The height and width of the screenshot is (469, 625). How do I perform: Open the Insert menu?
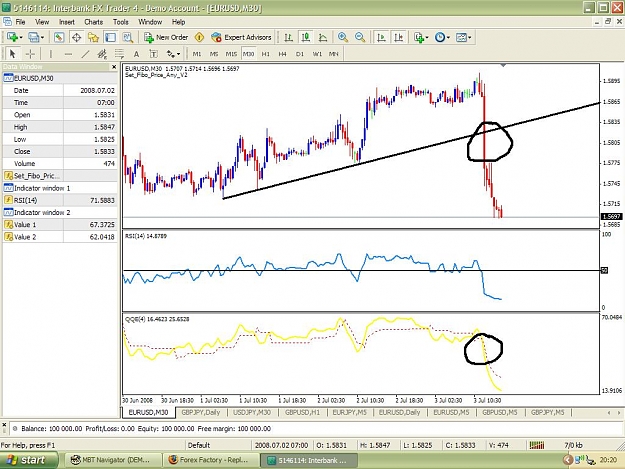coord(67,22)
